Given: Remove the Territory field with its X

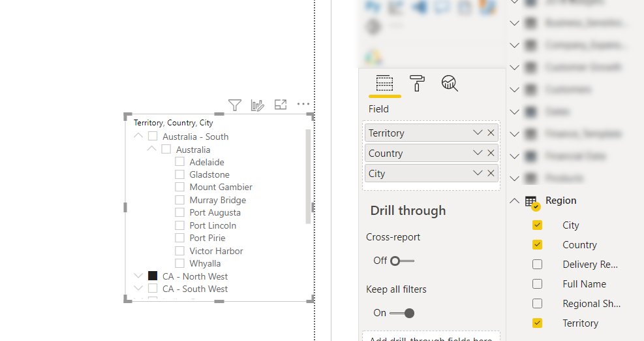Looking at the screenshot, I should point(491,133).
